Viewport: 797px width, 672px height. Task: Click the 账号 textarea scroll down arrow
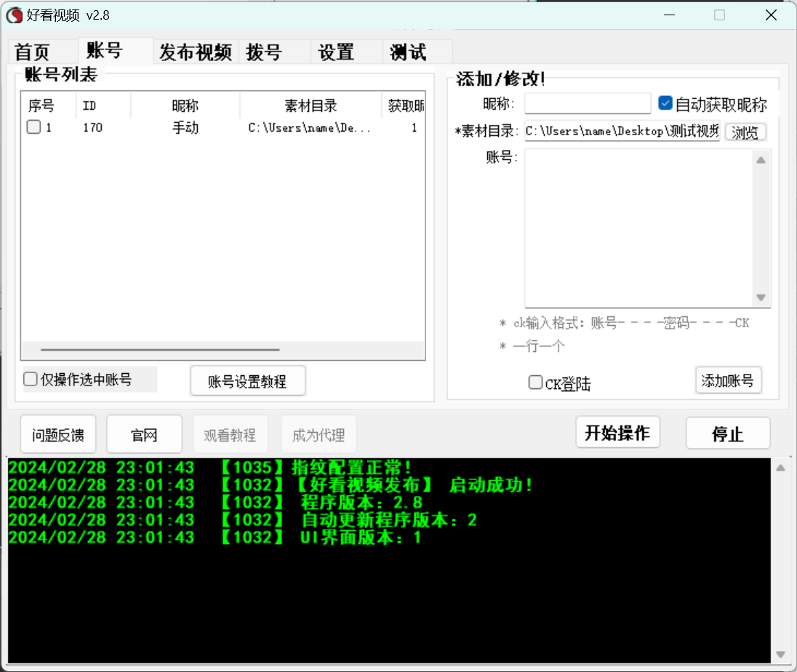(x=761, y=297)
